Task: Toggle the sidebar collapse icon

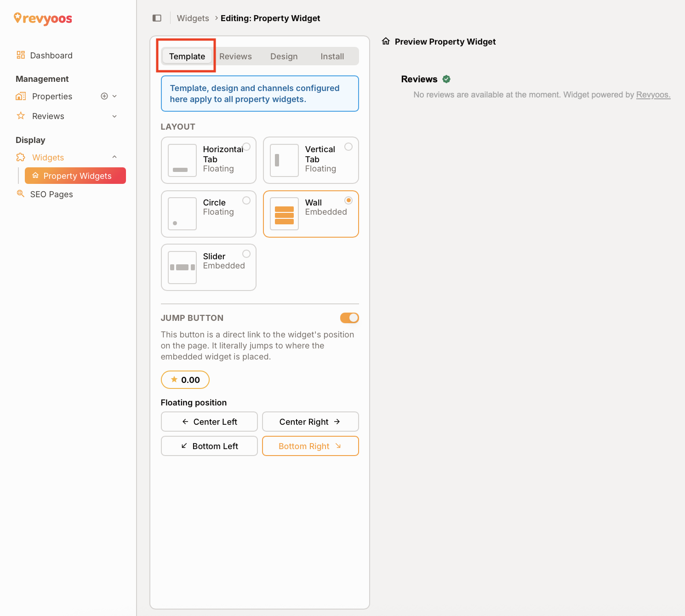Action: (157, 18)
